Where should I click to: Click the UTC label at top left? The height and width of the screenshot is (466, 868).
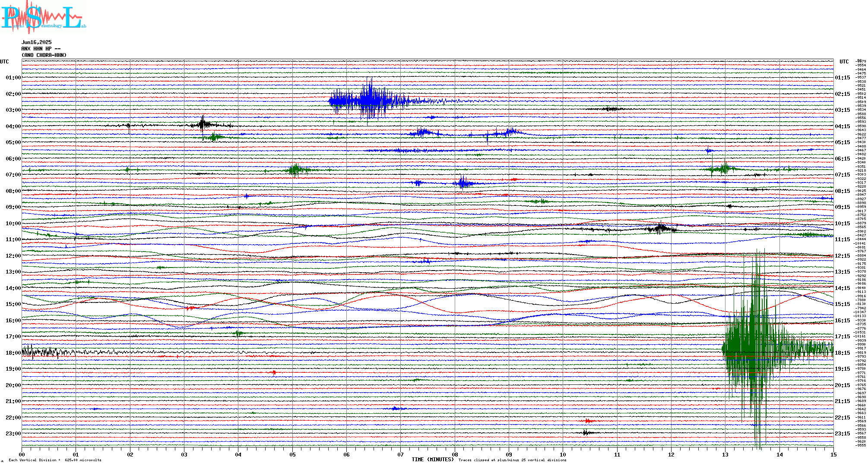[4, 62]
